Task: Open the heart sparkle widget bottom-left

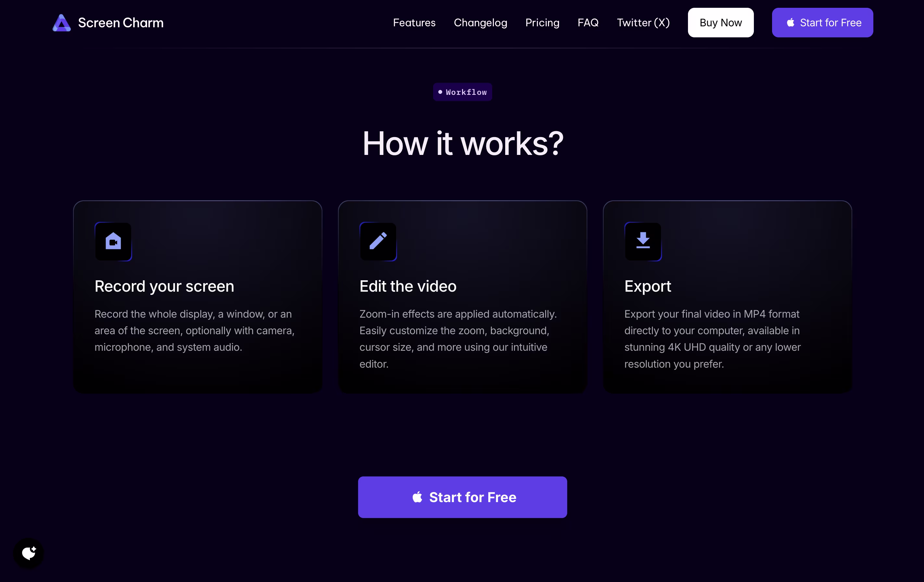Action: (29, 553)
